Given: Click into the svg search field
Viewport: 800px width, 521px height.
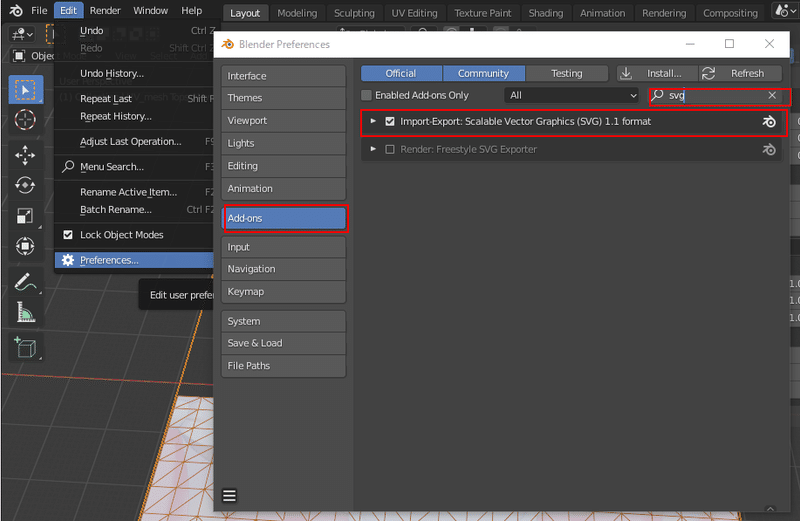Looking at the screenshot, I should (x=717, y=95).
